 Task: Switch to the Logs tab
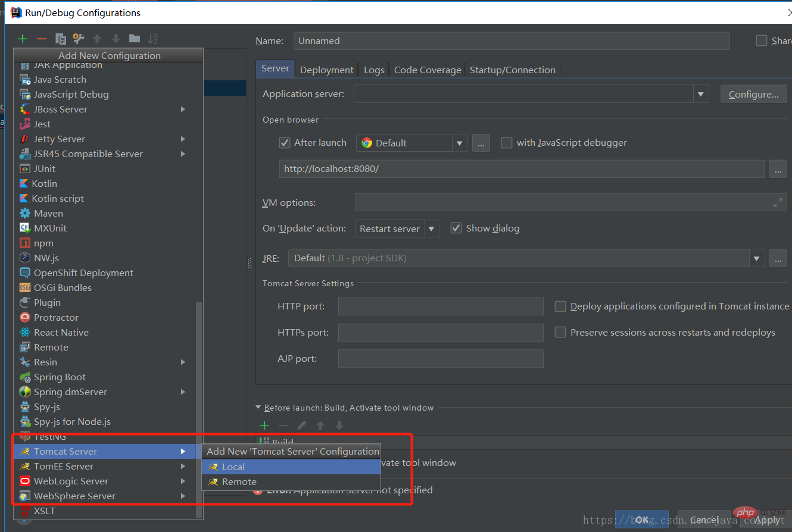374,70
